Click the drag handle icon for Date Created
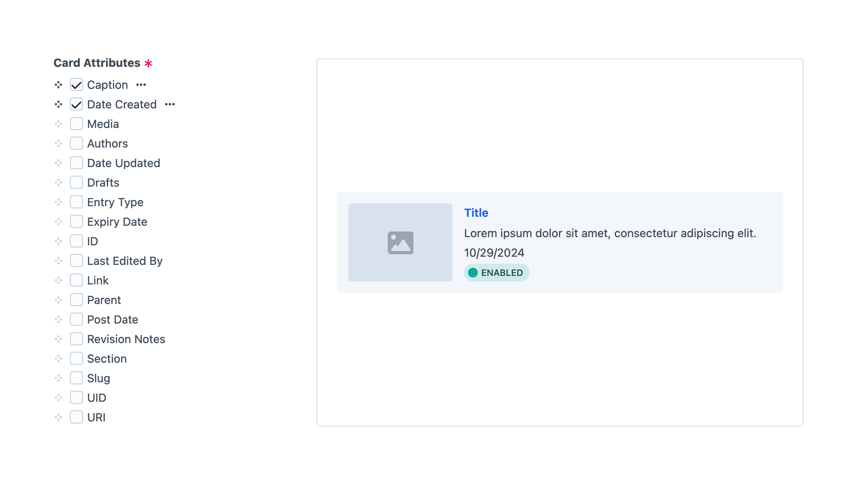Screen dimensions: 868x489 tap(58, 104)
